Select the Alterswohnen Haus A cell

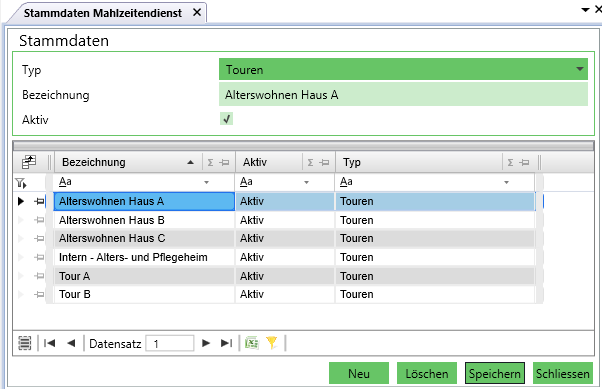tap(144, 201)
